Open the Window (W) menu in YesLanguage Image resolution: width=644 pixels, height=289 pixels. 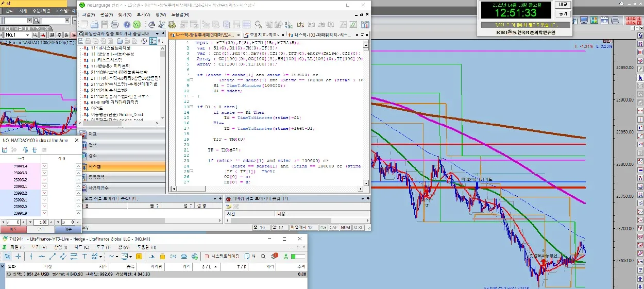(161, 14)
